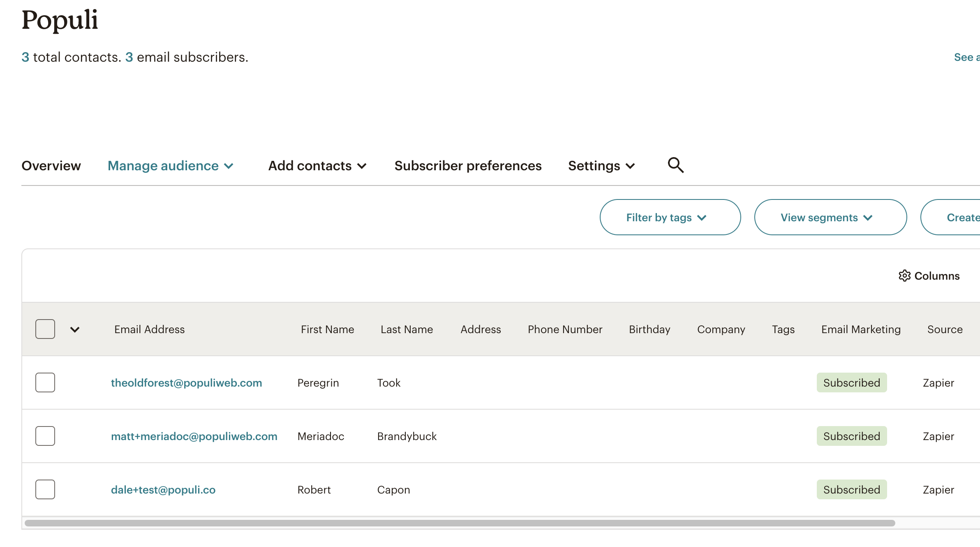Click the Subscribed badge for Peregrin Took
This screenshot has height=547, width=980.
click(x=852, y=382)
